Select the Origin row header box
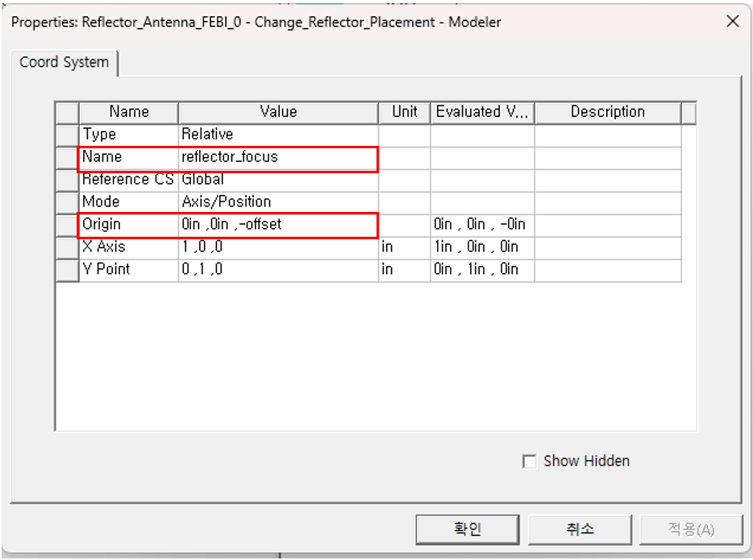Screen dimensions: 753x560 click(67, 225)
